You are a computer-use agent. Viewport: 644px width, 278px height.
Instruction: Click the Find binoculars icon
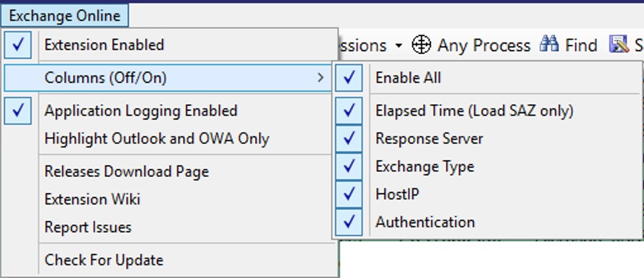549,44
